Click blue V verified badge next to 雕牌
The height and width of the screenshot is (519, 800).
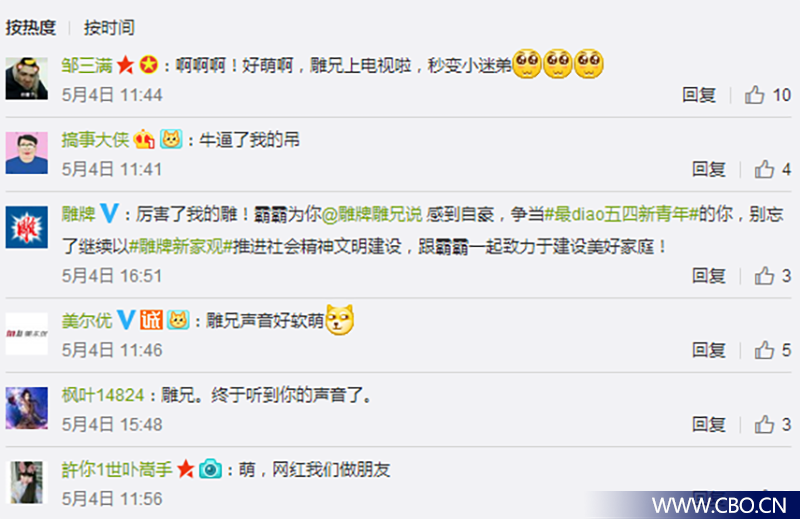pos(109,213)
